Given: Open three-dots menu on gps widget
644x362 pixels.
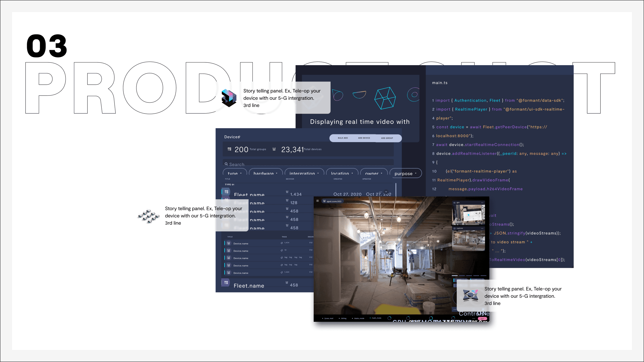Looking at the screenshot, I should [482, 203].
